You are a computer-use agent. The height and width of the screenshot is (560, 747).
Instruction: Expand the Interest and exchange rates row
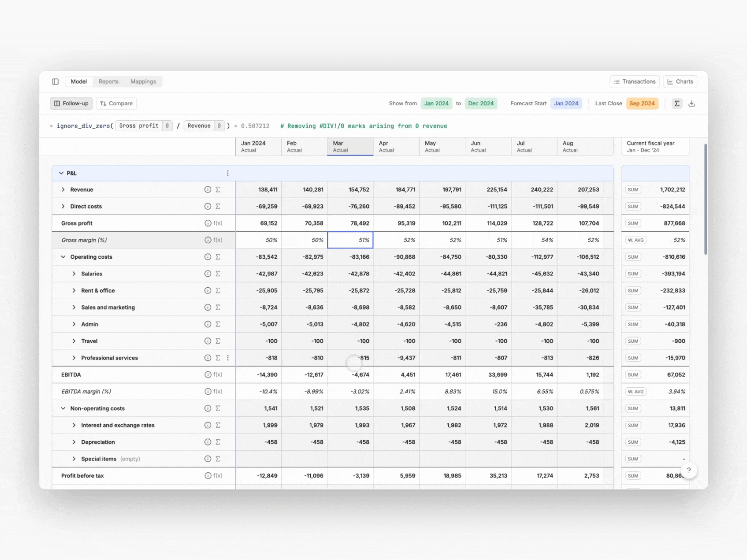click(74, 425)
